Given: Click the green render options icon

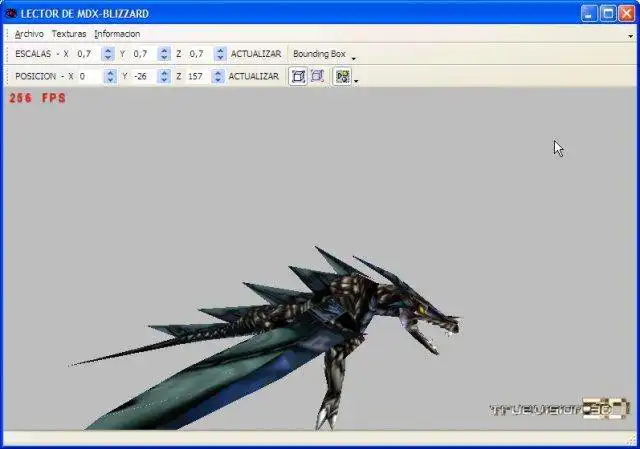Looking at the screenshot, I should point(342,76).
